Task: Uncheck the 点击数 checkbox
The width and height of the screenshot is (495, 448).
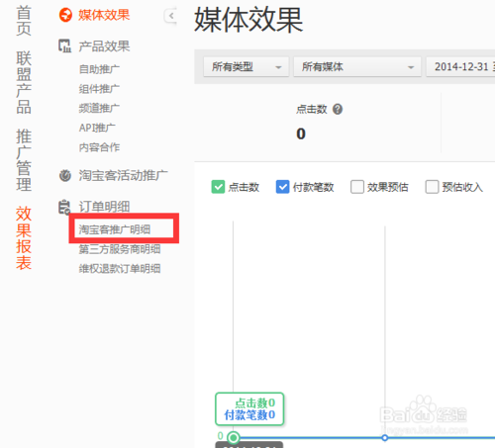Action: [x=218, y=187]
